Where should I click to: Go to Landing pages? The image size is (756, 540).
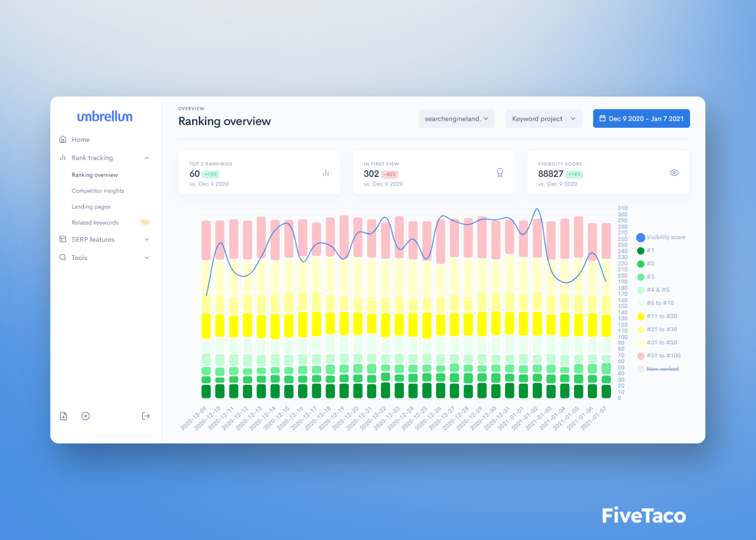click(x=91, y=207)
